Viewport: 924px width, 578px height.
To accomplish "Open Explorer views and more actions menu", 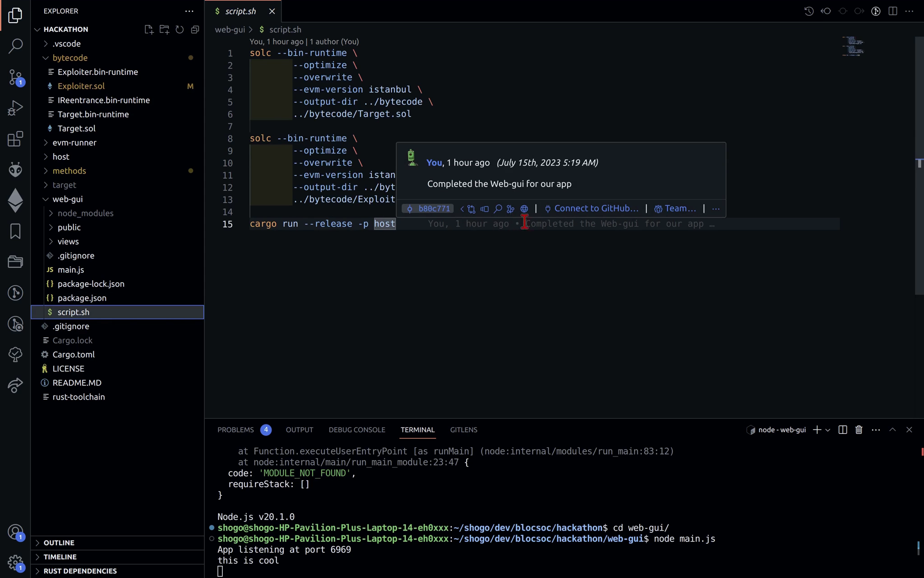I will pyautogui.click(x=189, y=11).
